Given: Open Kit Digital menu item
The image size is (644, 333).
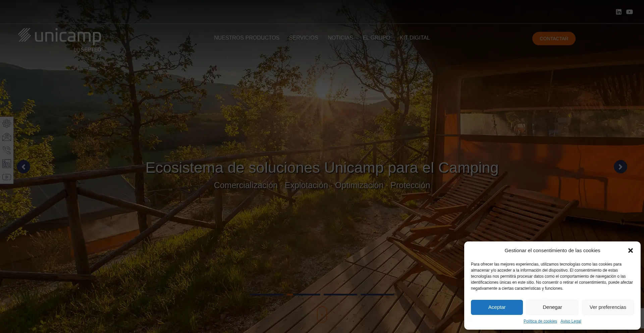Looking at the screenshot, I should pyautogui.click(x=415, y=38).
